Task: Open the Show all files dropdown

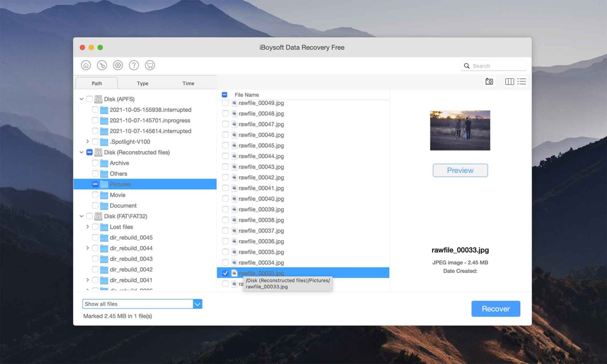Action: (197, 304)
